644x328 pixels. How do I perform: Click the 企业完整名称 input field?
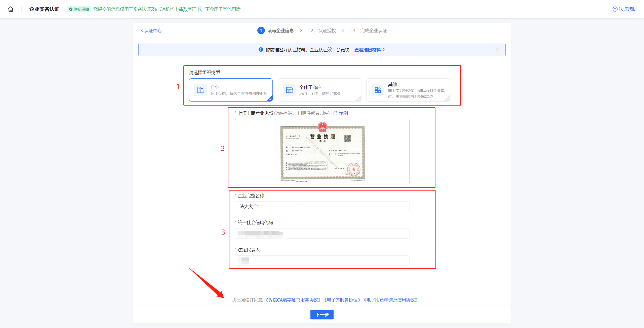point(322,207)
